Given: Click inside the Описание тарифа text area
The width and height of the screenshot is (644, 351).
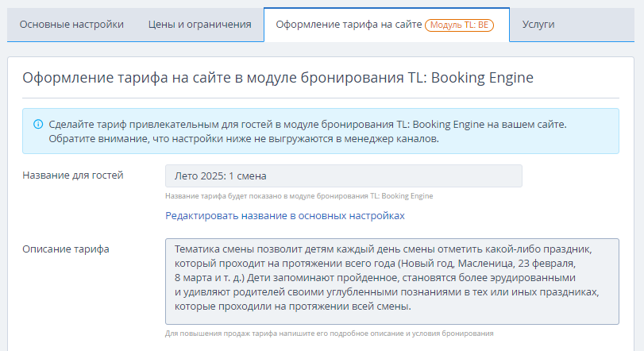Looking at the screenshot, I should click(x=391, y=281).
